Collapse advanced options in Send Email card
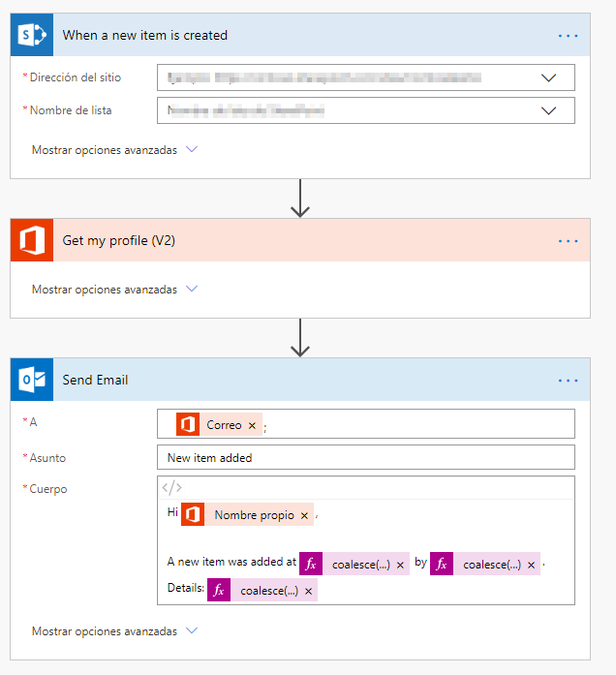616x675 pixels. click(x=114, y=631)
